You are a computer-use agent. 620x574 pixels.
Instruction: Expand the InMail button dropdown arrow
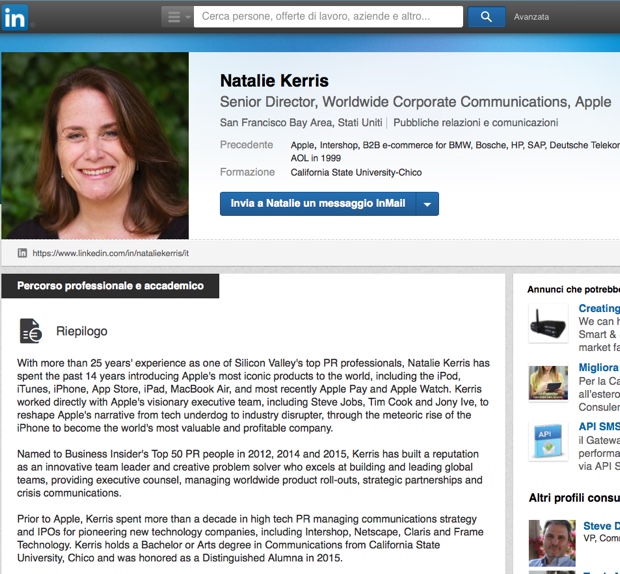(x=427, y=204)
